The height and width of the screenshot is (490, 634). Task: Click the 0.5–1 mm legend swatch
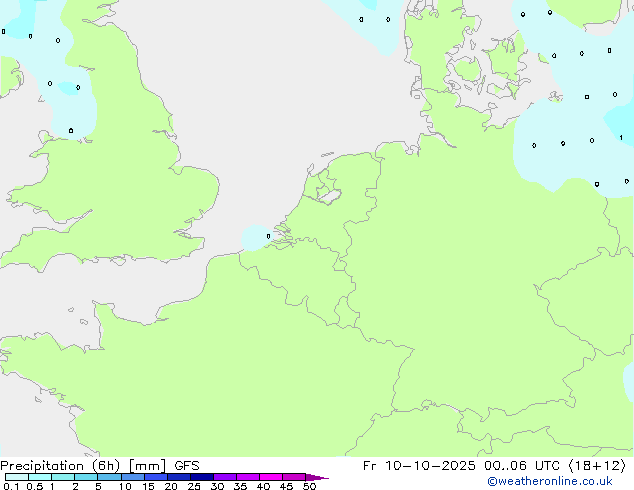[40, 477]
